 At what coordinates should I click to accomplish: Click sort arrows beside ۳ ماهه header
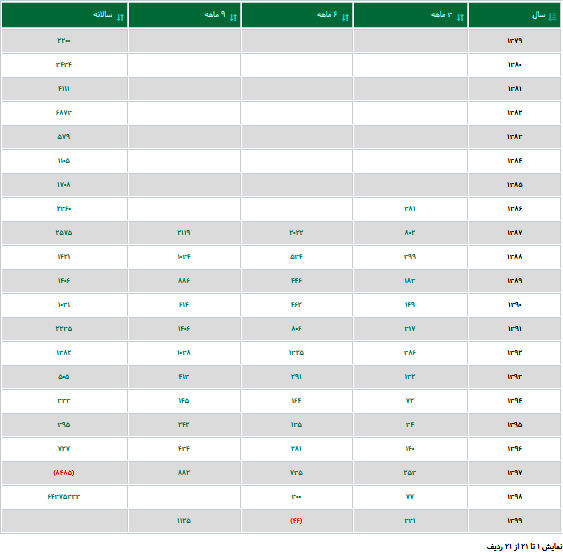tap(460, 17)
